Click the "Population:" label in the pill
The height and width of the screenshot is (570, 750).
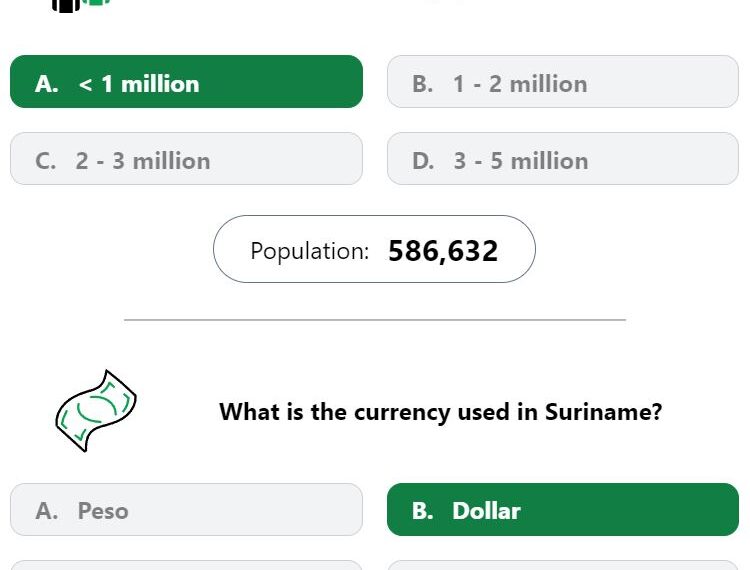(309, 251)
